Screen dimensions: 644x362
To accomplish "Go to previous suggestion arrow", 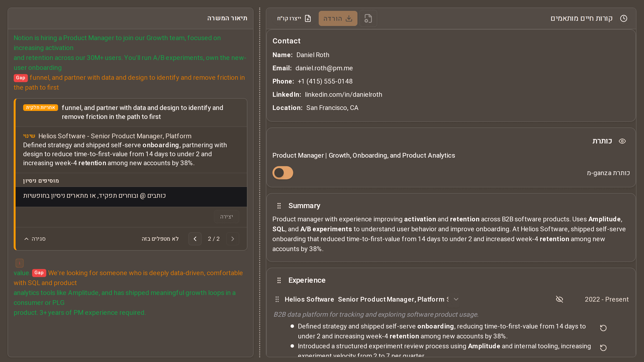I will 195,239.
